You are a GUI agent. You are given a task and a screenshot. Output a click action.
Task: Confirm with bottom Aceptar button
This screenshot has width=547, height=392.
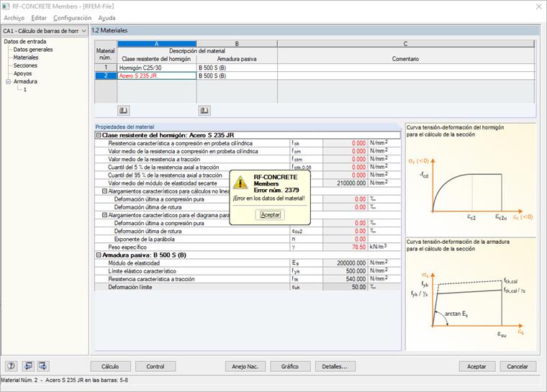pyautogui.click(x=476, y=367)
